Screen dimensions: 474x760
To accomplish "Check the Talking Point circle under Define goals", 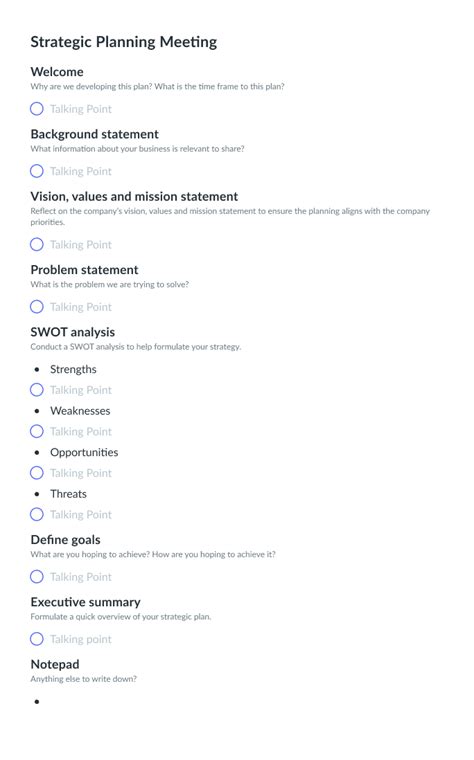I will (37, 577).
